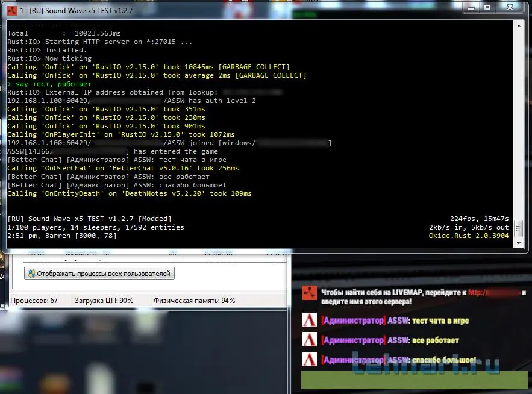This screenshot has width=532, height=394.
Task: Click console scrollbar down arrow
Action: pos(518,243)
